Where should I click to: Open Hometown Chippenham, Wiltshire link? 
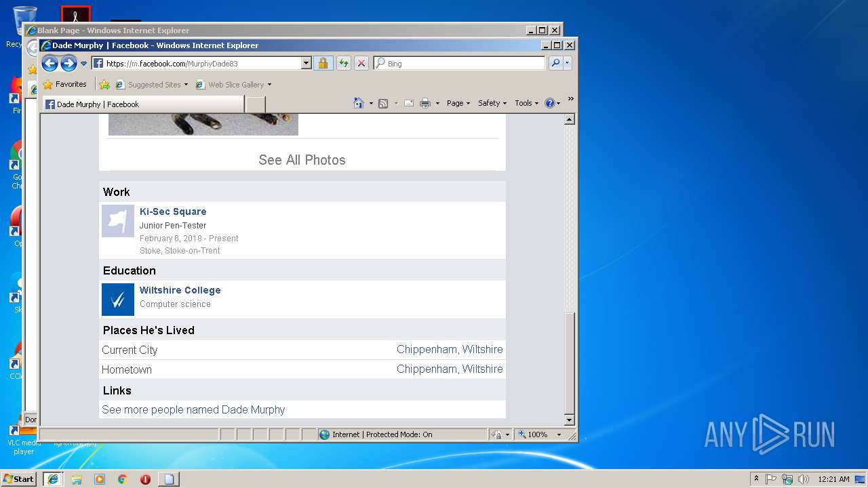coord(450,369)
